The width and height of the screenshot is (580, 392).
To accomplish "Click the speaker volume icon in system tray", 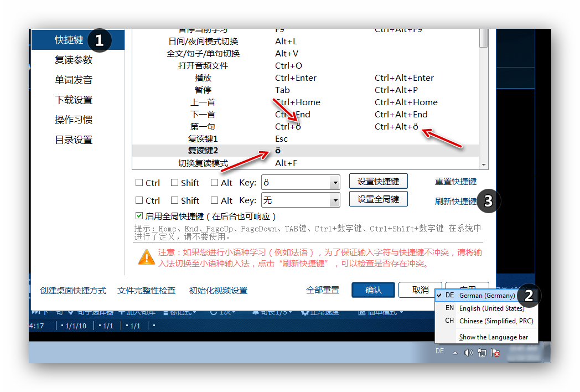I will coord(469,352).
